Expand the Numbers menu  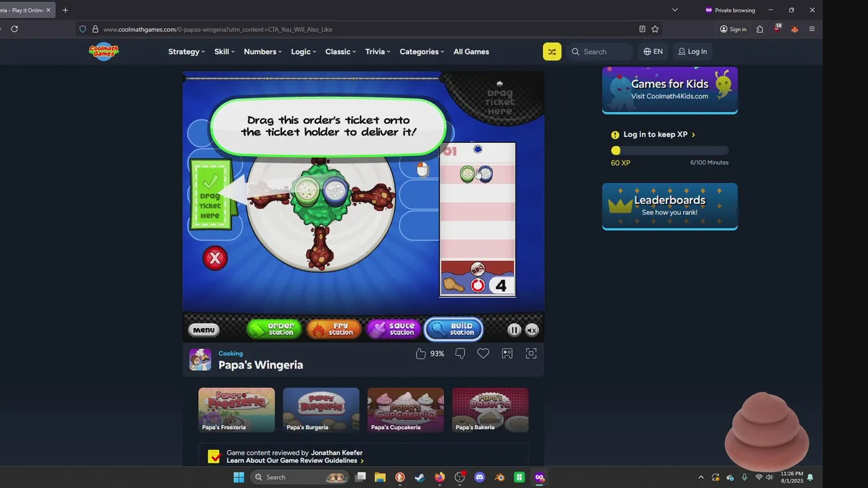tap(263, 52)
